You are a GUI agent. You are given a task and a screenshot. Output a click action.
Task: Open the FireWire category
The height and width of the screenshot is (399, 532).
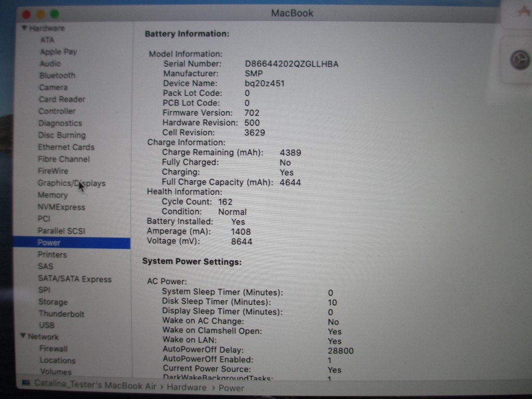tap(53, 171)
